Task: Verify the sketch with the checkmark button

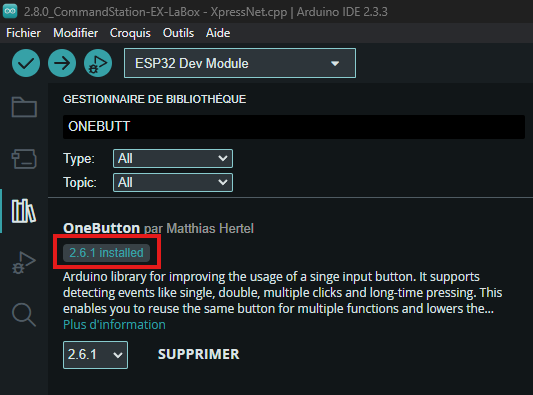Action: point(26,63)
